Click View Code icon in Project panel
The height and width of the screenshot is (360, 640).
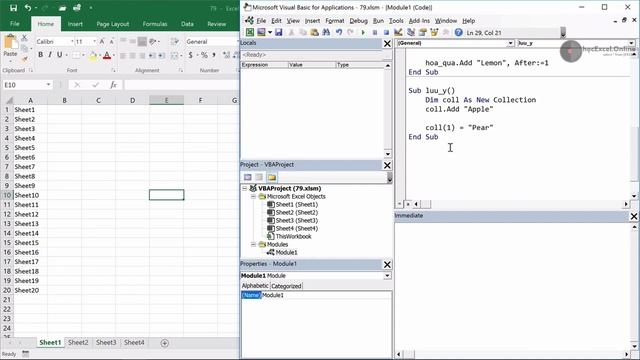[248, 177]
